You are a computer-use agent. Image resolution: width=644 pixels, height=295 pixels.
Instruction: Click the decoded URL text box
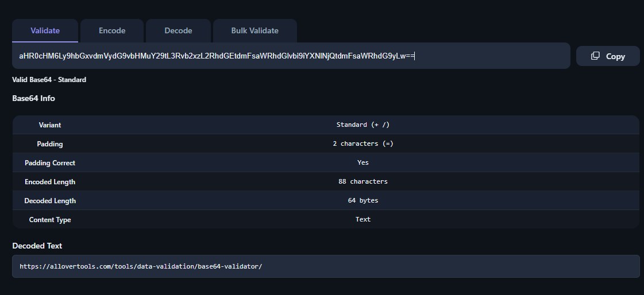click(326, 266)
